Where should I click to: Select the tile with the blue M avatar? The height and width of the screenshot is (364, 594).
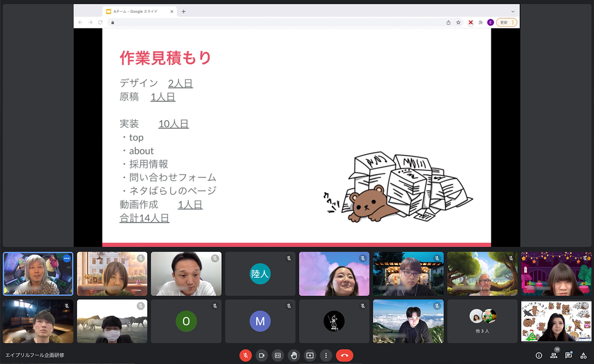click(x=260, y=321)
